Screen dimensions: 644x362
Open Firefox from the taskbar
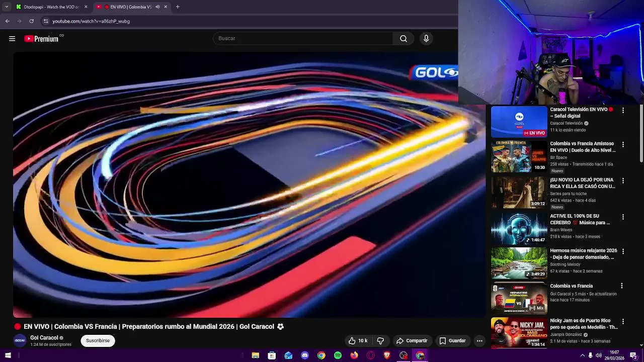(x=354, y=355)
